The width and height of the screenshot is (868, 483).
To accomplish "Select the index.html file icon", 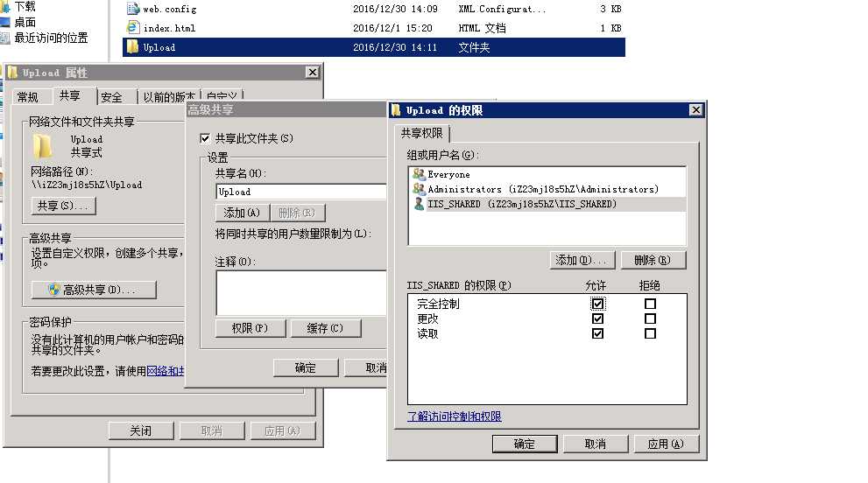I will tap(133, 28).
